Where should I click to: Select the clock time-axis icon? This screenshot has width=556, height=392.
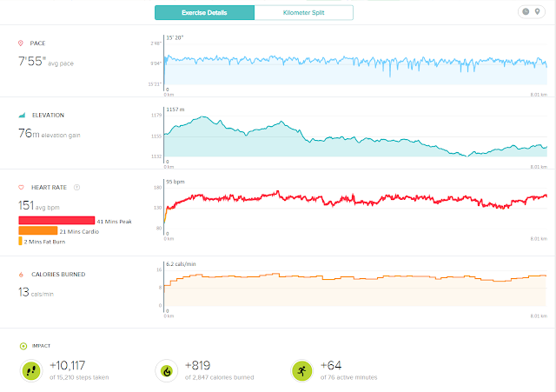[526, 11]
